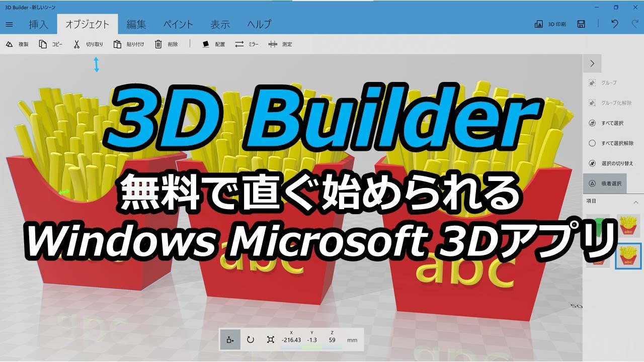
Task: Switch to the 表示 tab
Action: (x=220, y=24)
